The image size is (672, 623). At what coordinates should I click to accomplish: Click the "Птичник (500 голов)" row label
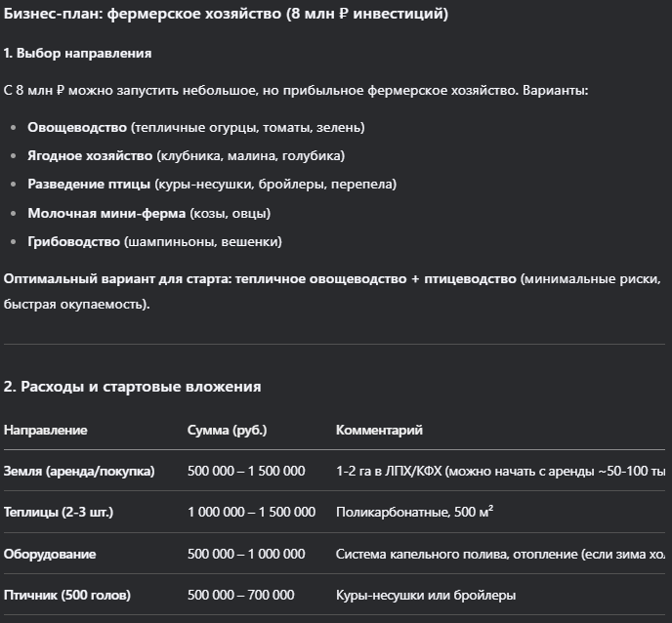tap(67, 595)
